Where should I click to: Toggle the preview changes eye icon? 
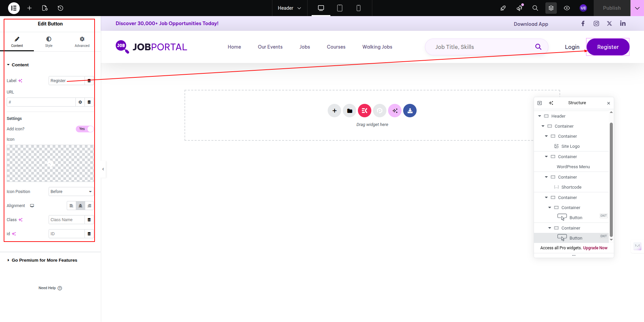567,8
